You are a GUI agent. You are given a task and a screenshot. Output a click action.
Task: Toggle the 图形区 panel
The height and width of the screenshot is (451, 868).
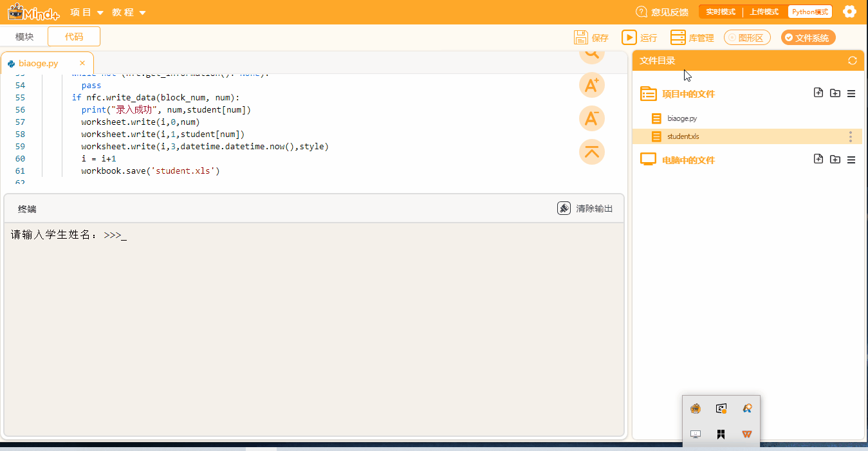747,37
